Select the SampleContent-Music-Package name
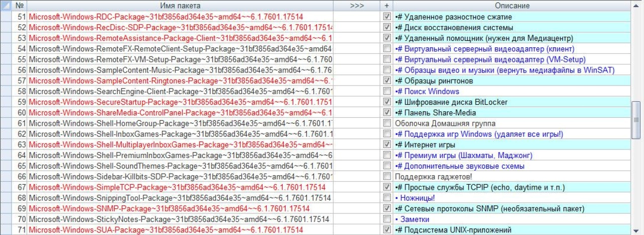The height and width of the screenshot is (235, 644). coord(180,70)
